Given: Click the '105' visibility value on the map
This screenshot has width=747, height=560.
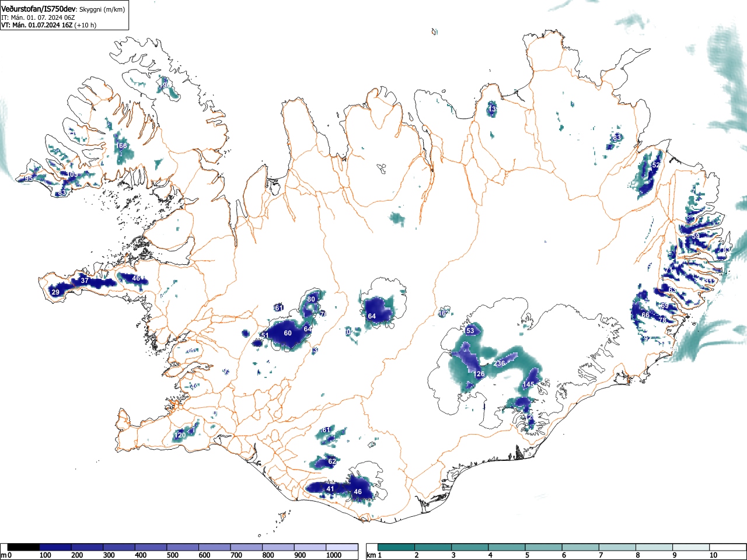Looking at the screenshot, I should [72, 174].
